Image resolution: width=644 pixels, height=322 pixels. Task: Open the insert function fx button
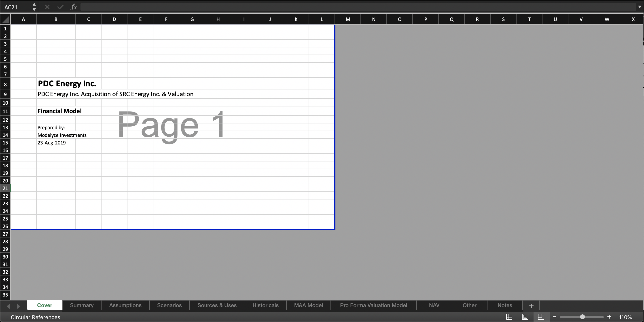click(74, 7)
